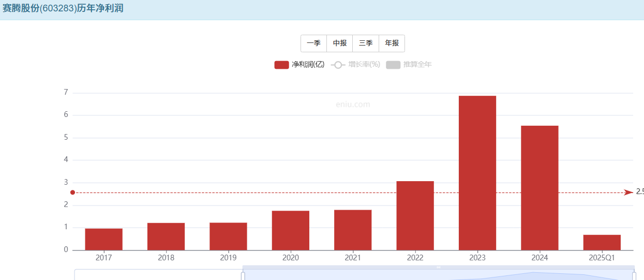644x280 pixels.
Task: Click the 2022 x-axis label
Action: point(415,258)
